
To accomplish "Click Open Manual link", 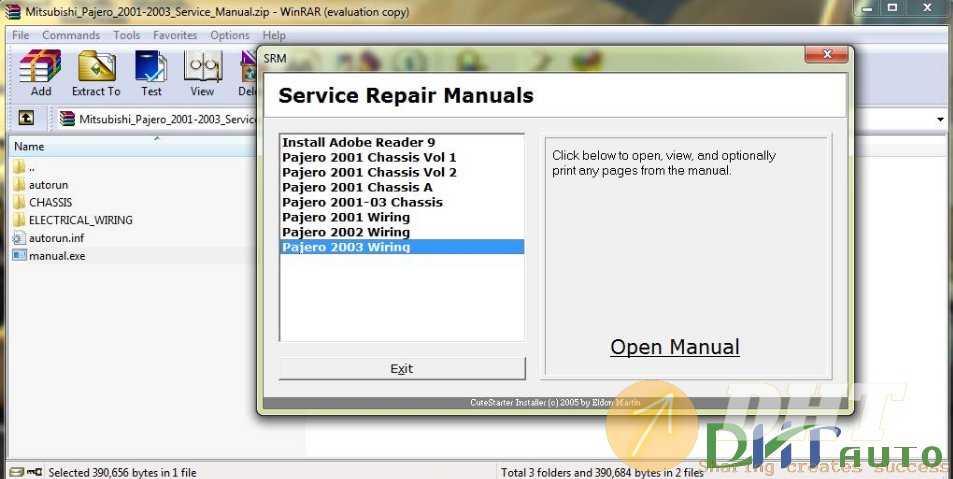I will tap(675, 347).
